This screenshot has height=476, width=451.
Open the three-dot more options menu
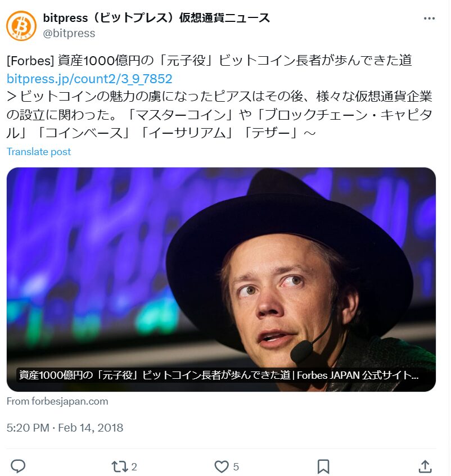[429, 19]
